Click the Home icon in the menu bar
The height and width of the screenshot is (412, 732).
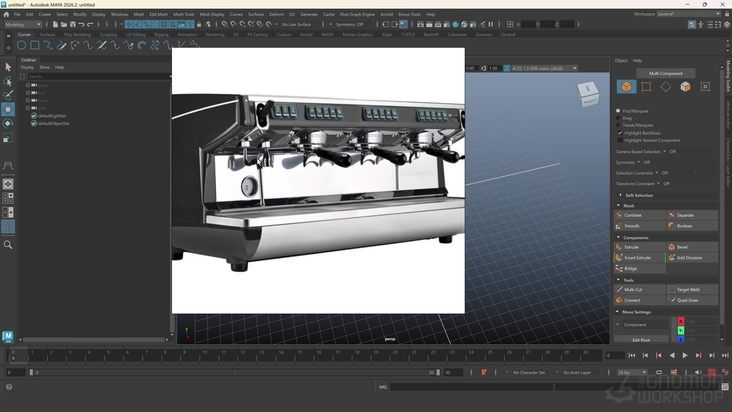(x=6, y=14)
